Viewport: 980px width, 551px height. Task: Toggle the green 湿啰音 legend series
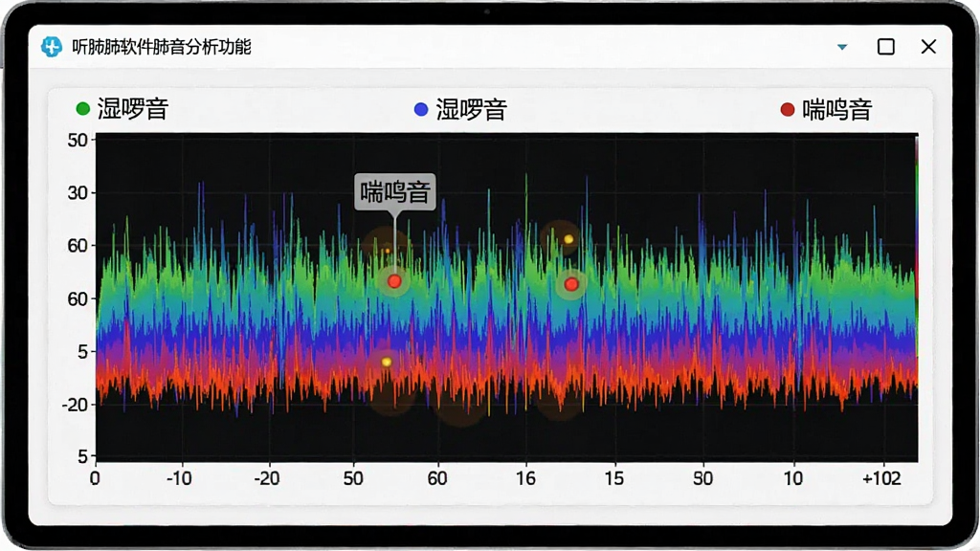122,109
